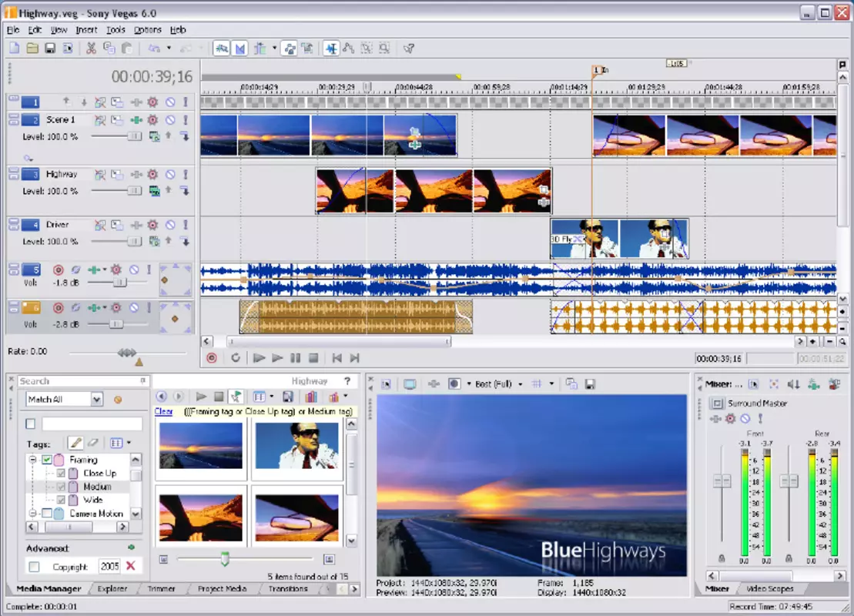
Task: Mute the Highway track
Action: pos(170,174)
